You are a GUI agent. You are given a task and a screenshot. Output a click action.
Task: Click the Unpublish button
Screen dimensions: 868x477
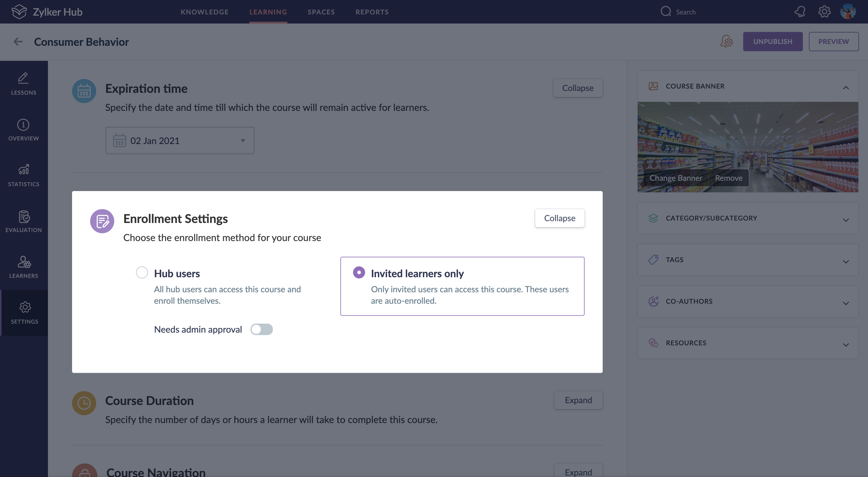772,42
